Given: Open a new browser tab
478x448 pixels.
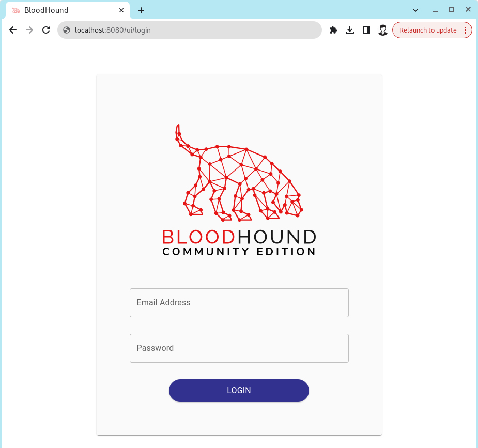Looking at the screenshot, I should coord(141,10).
